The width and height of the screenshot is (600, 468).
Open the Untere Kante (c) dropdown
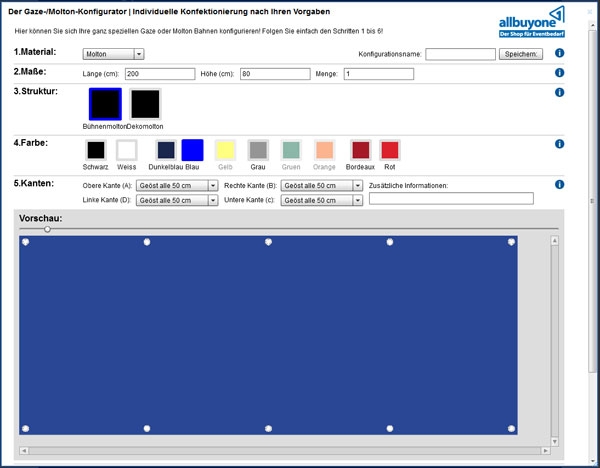tap(321, 200)
